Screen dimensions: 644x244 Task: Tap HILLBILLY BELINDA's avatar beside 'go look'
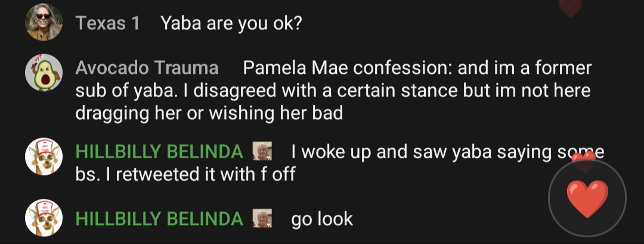coord(44,218)
